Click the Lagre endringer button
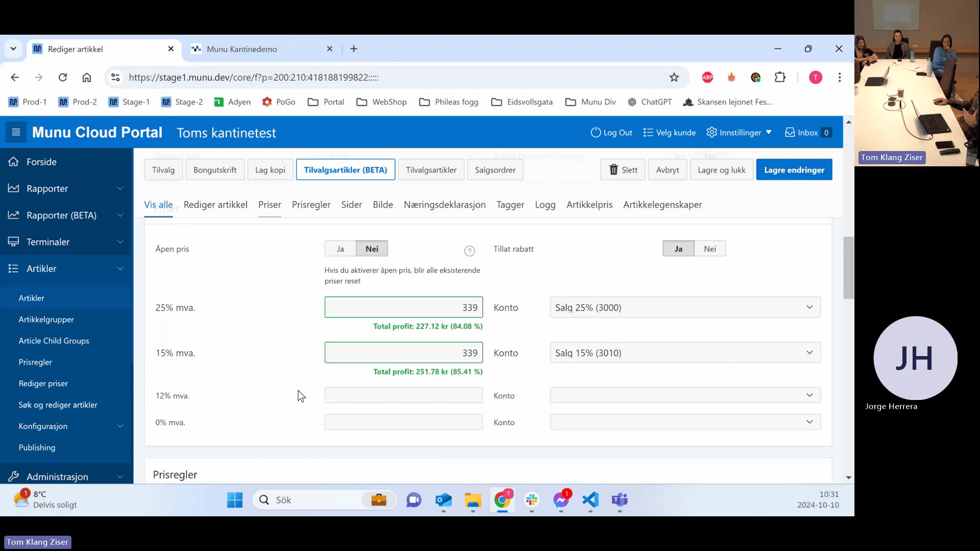This screenshot has width=980, height=551. pos(794,170)
